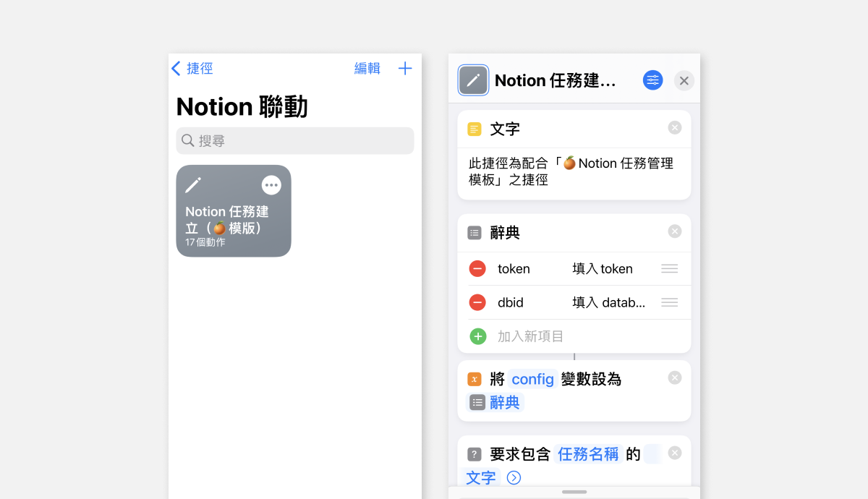Delete the 辭典 action
Viewport: 868px width, 499px height.
675,231
